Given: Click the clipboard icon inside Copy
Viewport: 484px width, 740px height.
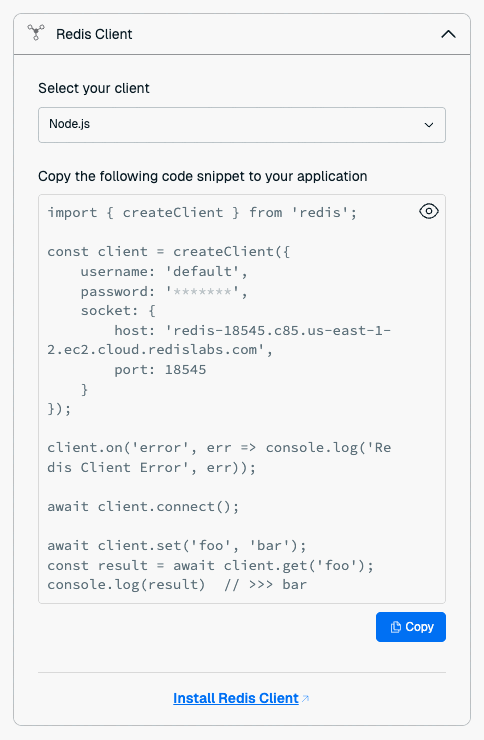Looking at the screenshot, I should (395, 627).
